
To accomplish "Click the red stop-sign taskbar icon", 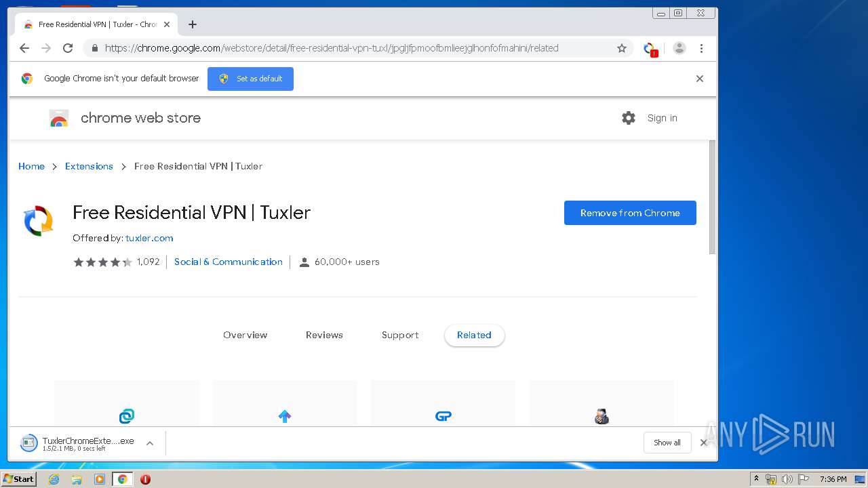I will 145,479.
